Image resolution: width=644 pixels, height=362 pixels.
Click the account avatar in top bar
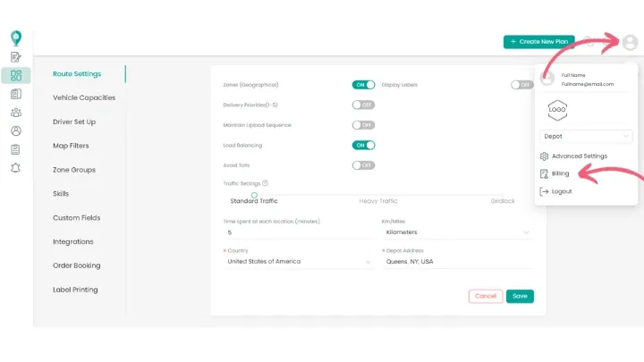pos(630,42)
